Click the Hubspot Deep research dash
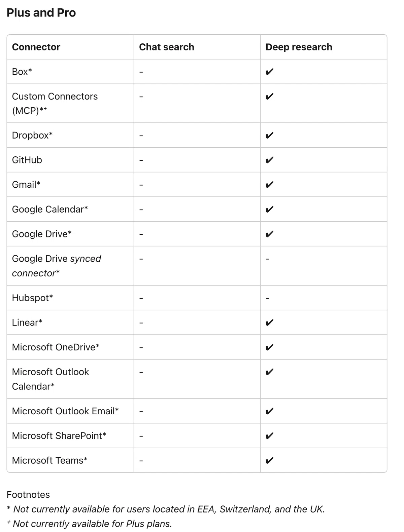Screen dimensions: 404x532 [268, 298]
